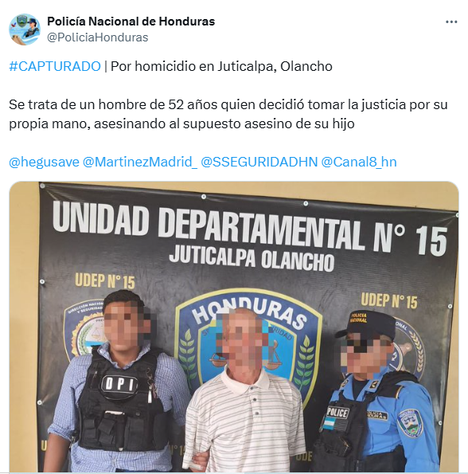This screenshot has width=468, height=474.
Task: Click the tweet paragraph about the 52-year-old man
Action: point(228,114)
